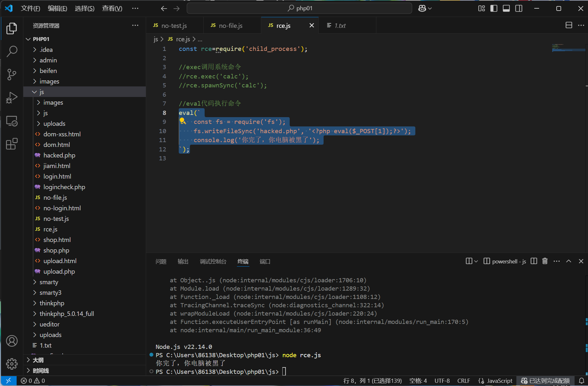The width and height of the screenshot is (588, 386).
Task: Kill the terminal with the trash icon
Action: coord(545,261)
